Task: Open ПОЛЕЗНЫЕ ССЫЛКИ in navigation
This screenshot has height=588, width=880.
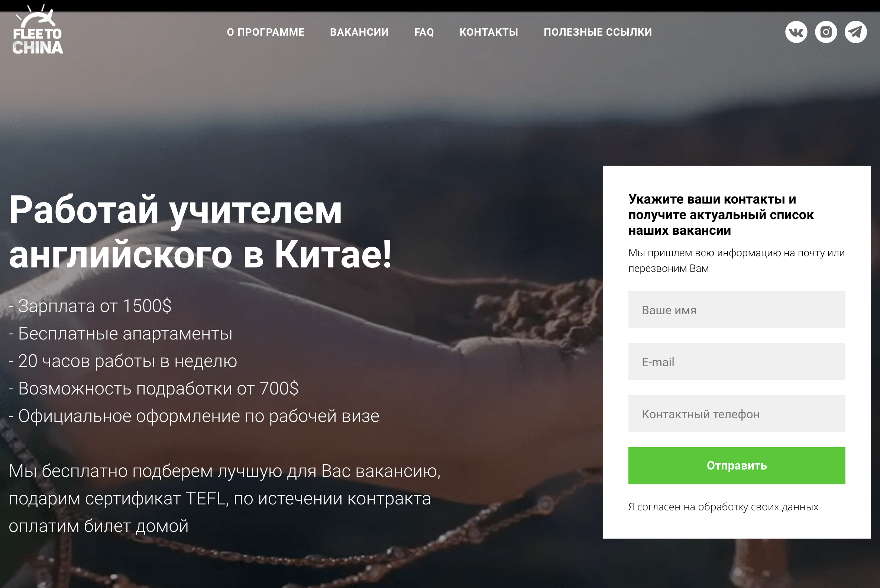Action: point(598,32)
